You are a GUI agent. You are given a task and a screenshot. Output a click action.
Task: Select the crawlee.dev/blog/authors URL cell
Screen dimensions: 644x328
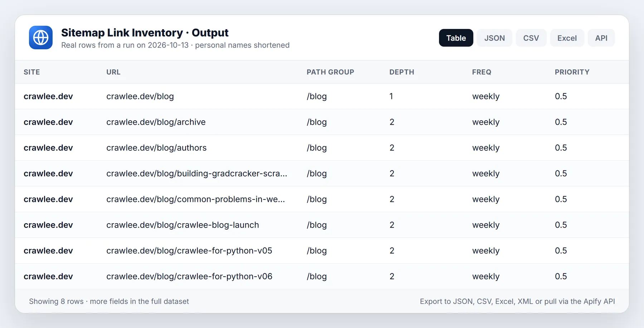pos(156,148)
